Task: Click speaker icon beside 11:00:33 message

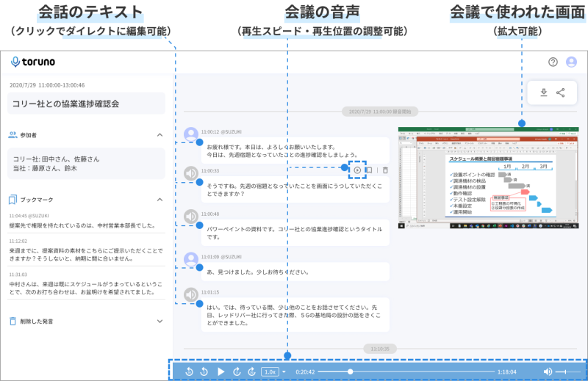Action: 191,173
